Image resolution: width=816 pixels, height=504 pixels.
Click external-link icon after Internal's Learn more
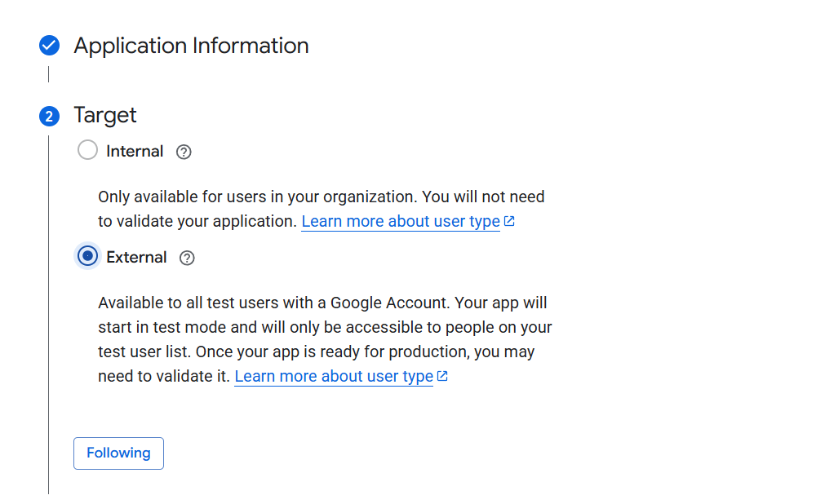tap(509, 221)
